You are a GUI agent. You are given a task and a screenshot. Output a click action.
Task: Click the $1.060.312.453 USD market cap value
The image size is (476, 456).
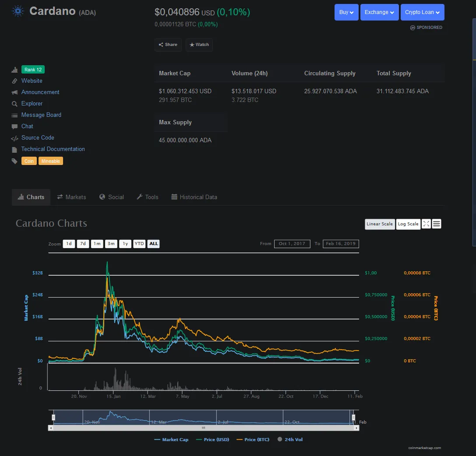point(185,91)
